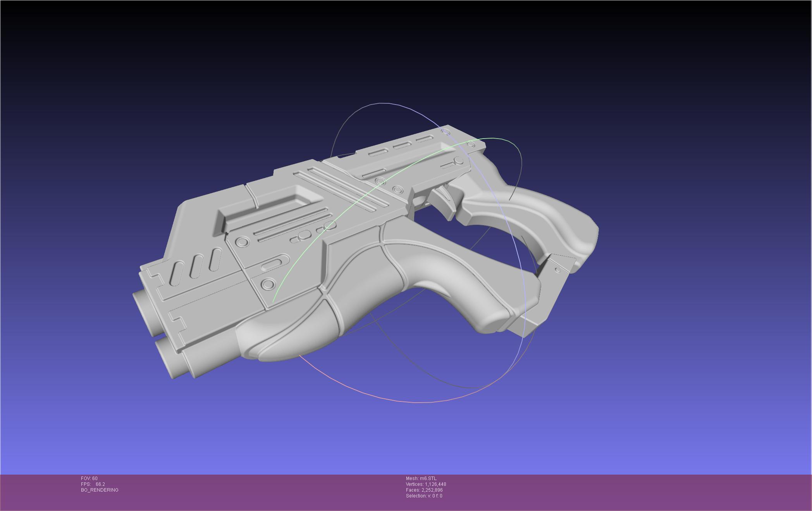Image resolution: width=812 pixels, height=511 pixels.
Task: Click the Vertices: 1,126,448 count
Action: (426, 484)
